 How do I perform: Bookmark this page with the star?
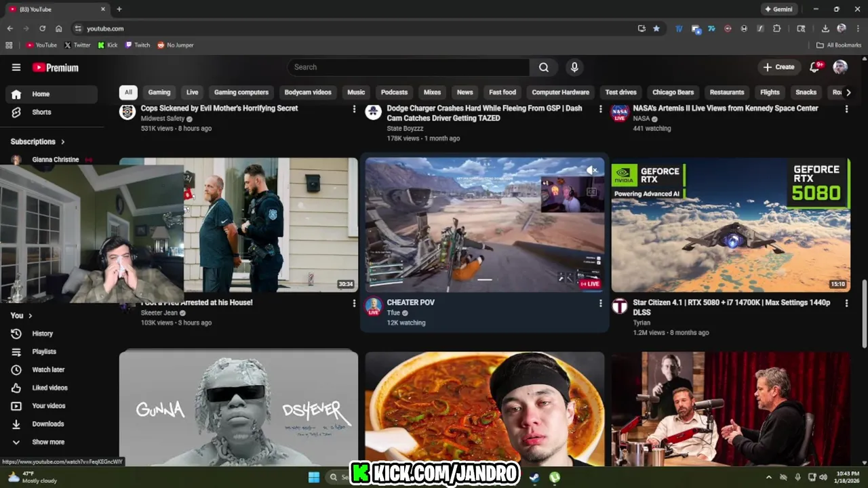click(x=656, y=28)
